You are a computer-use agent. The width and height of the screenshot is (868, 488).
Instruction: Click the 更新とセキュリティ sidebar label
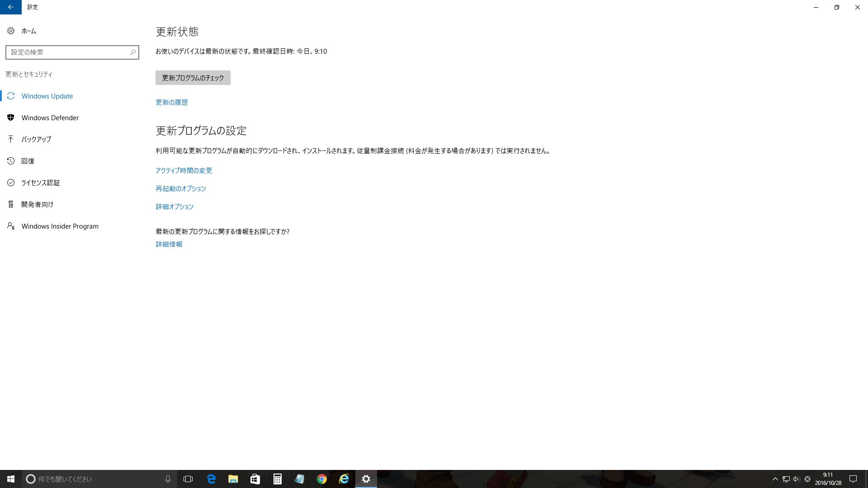[x=29, y=74]
